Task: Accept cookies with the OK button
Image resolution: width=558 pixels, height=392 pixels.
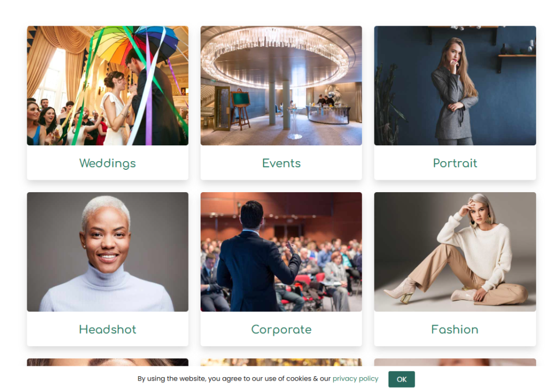Action: 402,379
